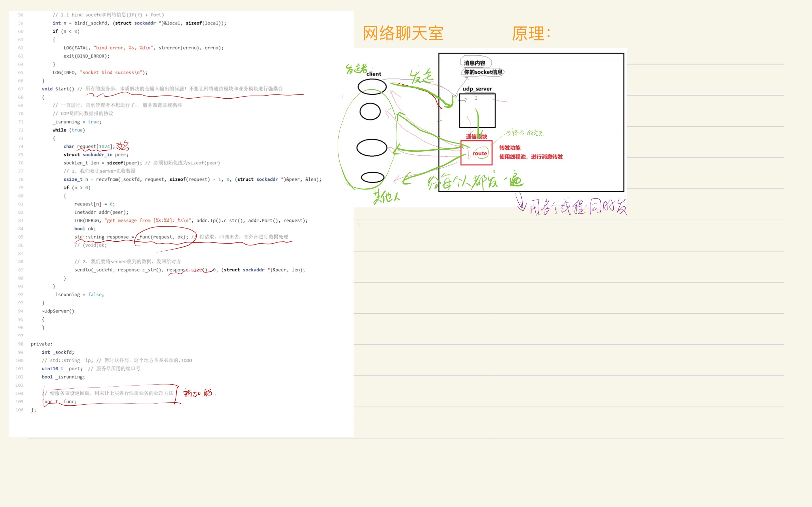812x507 pixels.
Task: Click the red route box in diagram
Action: pos(476,153)
